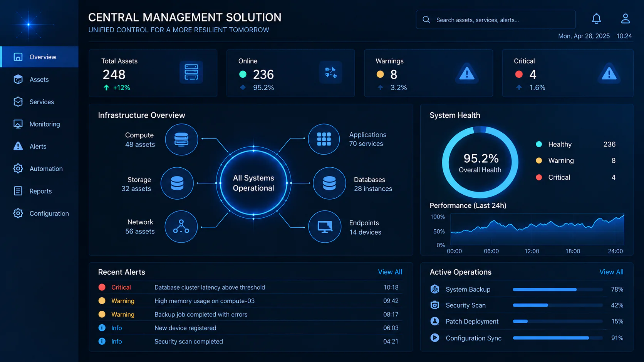Open Services in the sidebar
Viewport: 644px width, 362px height.
pos(39,102)
